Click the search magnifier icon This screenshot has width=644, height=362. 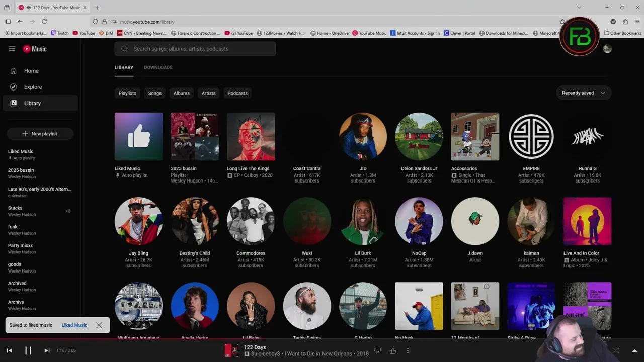pyautogui.click(x=124, y=49)
